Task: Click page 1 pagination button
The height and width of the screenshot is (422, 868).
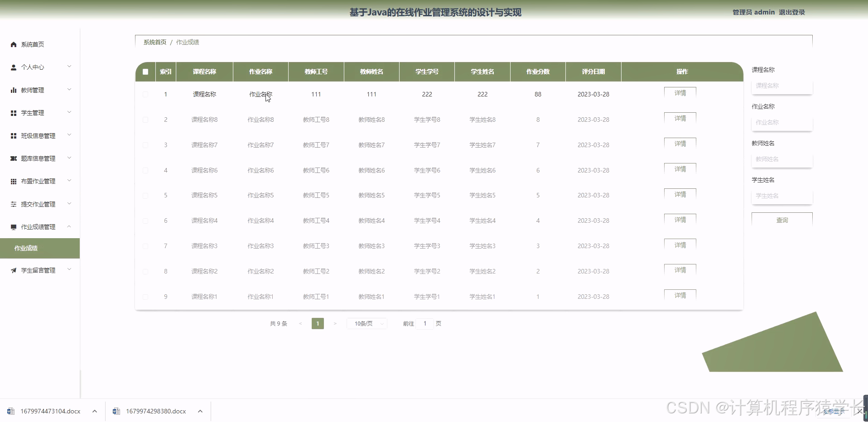Action: point(318,323)
